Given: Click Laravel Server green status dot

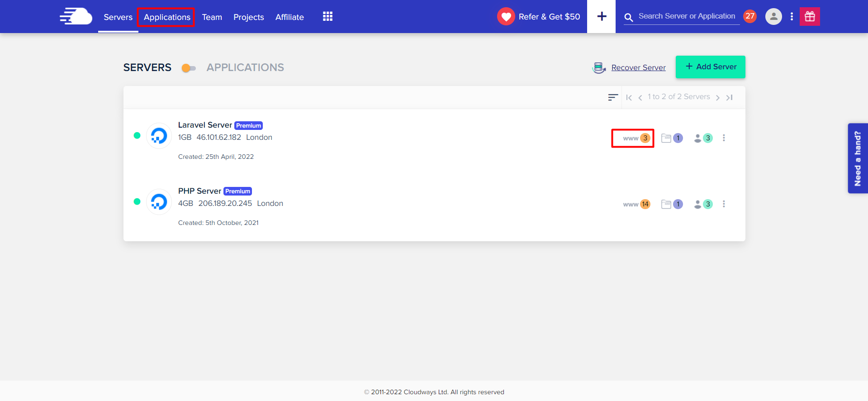Looking at the screenshot, I should (137, 135).
